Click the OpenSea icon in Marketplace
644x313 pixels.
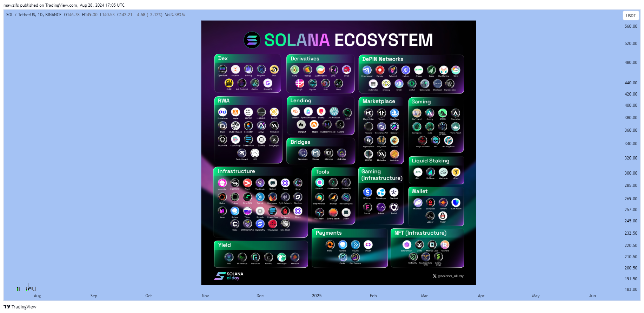(394, 113)
